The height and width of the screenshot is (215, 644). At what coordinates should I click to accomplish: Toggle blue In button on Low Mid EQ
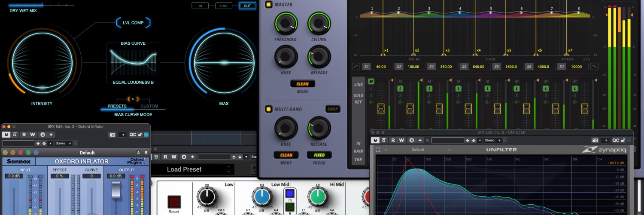(289, 193)
